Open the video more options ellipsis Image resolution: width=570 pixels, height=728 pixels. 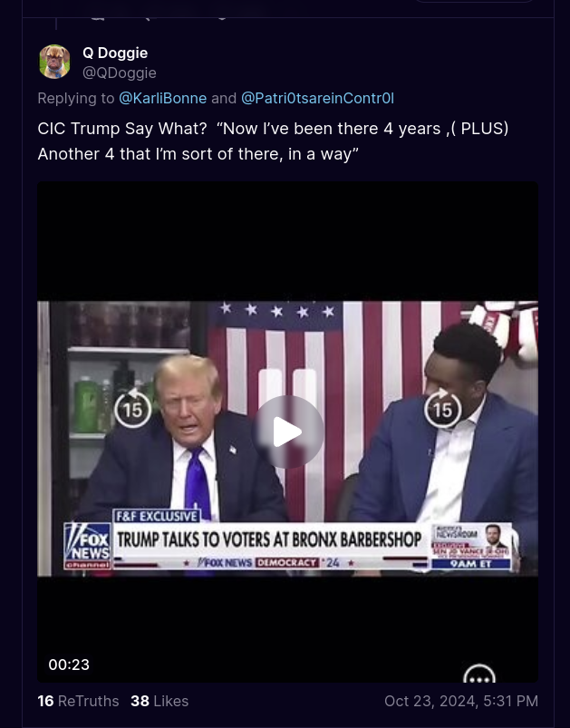479,675
